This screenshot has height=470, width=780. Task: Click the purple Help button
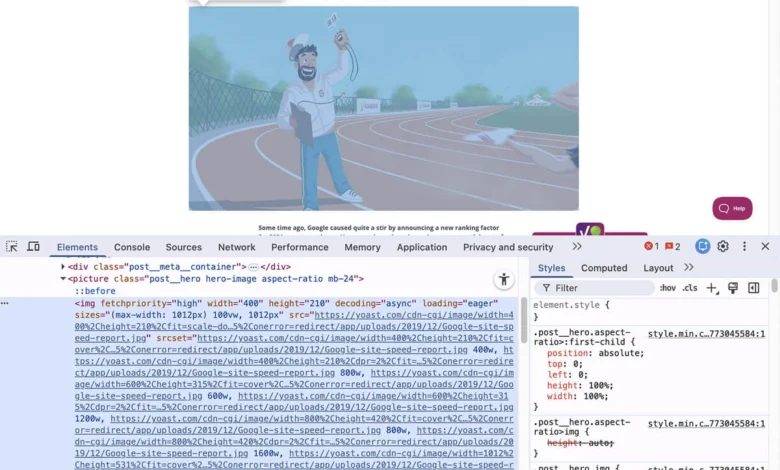pos(732,208)
